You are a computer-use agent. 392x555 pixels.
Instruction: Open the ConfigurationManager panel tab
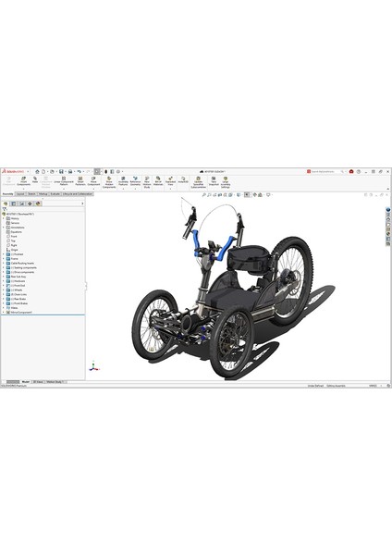(x=21, y=203)
